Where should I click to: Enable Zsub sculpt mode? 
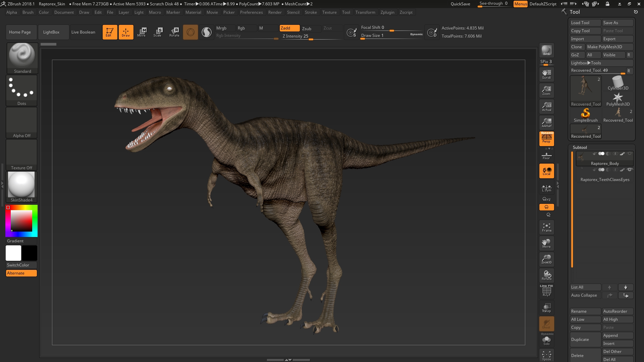coord(311,28)
